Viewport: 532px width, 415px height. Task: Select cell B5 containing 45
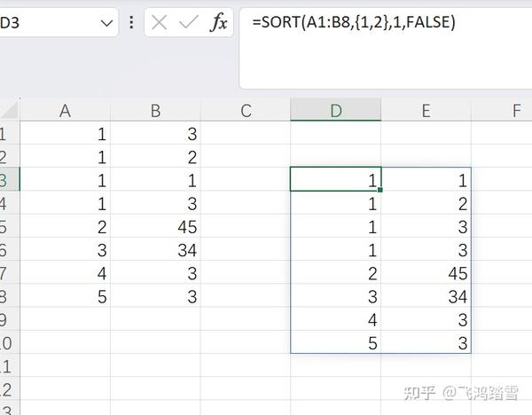(155, 228)
